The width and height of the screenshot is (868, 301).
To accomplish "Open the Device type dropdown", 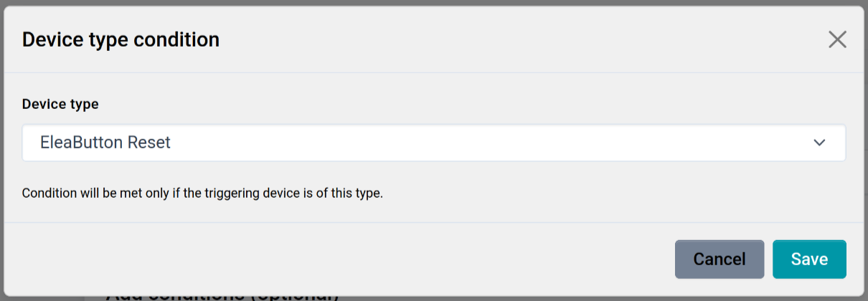I will tap(433, 143).
